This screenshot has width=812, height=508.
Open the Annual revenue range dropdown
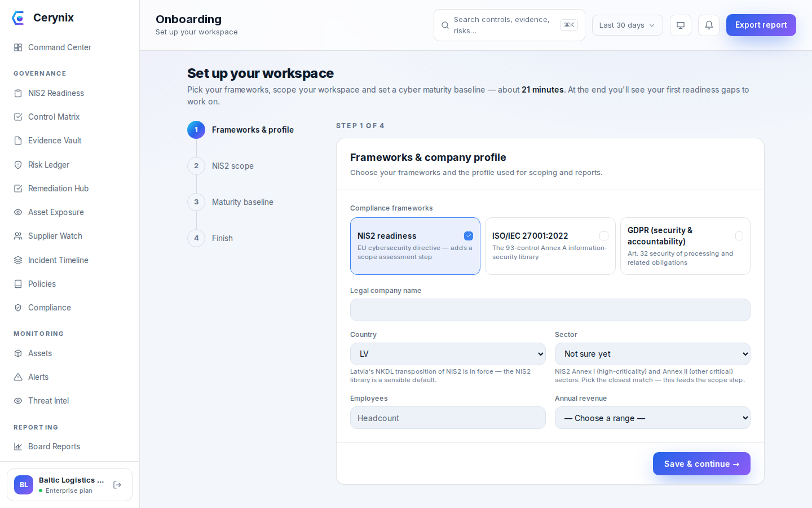(x=652, y=418)
